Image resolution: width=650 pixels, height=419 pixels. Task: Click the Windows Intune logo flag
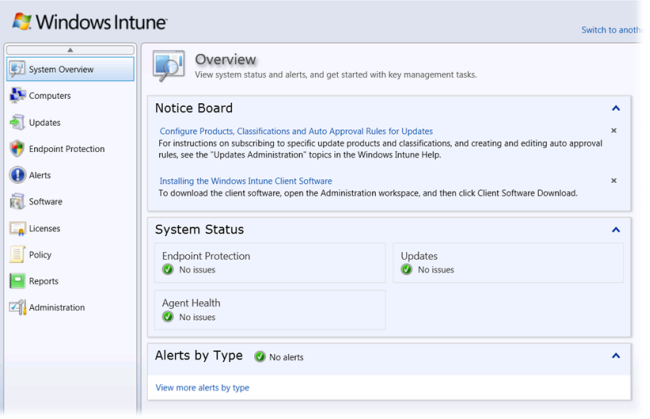22,21
